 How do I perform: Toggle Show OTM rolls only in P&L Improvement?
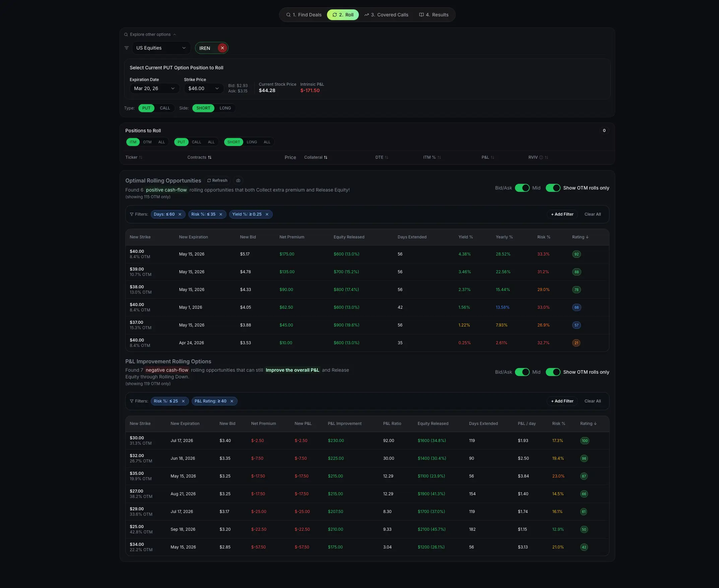pyautogui.click(x=553, y=372)
